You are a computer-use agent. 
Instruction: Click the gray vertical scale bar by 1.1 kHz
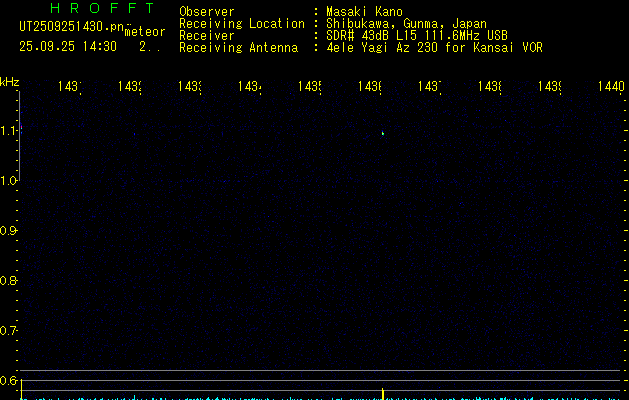pyautogui.click(x=19, y=136)
